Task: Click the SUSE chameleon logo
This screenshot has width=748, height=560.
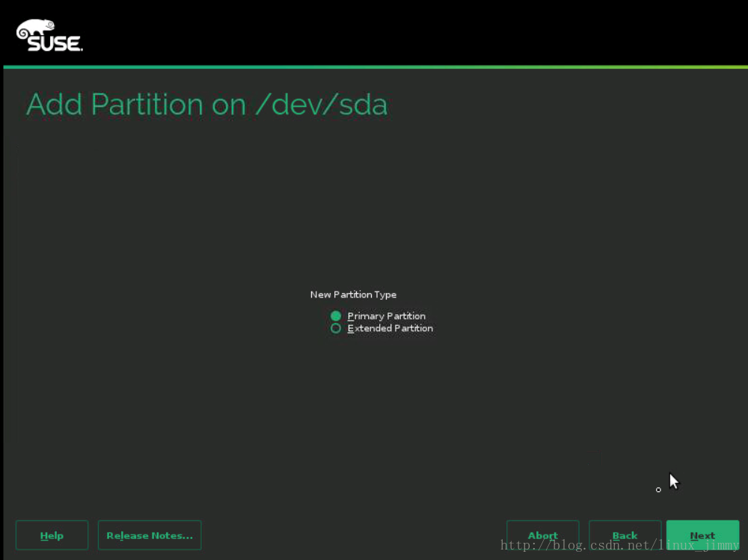Action: (49, 35)
